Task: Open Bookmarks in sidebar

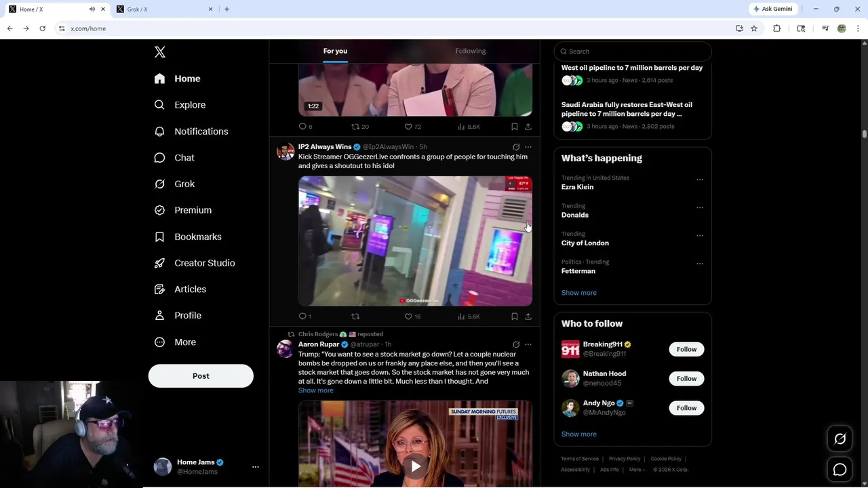Action: click(188, 237)
